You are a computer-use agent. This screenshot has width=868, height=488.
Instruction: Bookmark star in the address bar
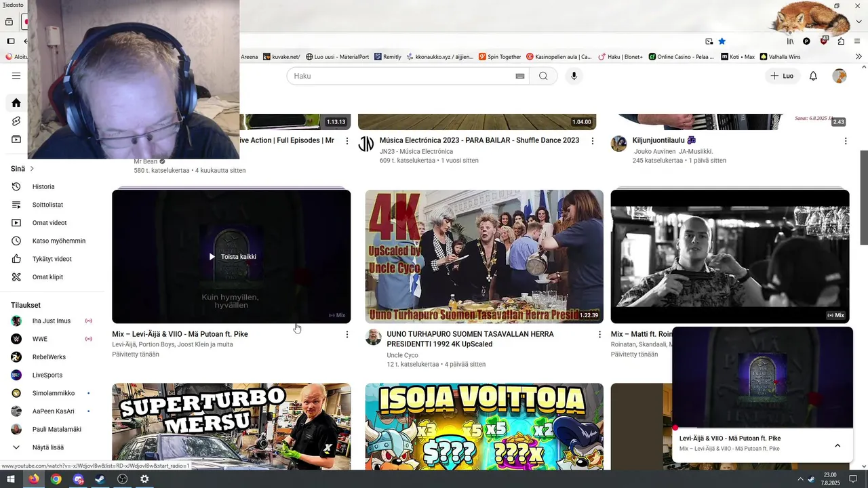coord(722,41)
